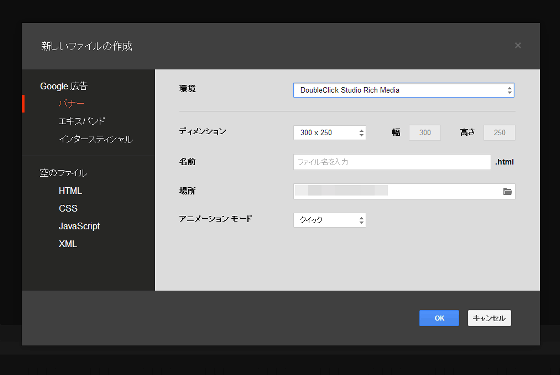Choose HTML empty file type
This screenshot has width=560, height=375.
pos(70,191)
